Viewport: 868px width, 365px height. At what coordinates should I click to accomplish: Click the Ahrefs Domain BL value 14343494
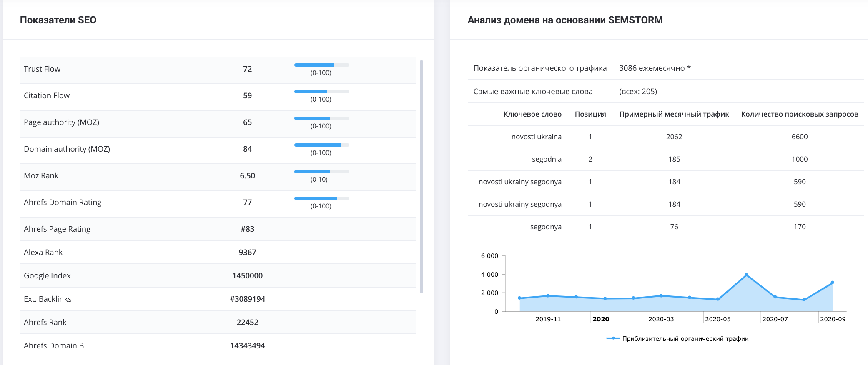[248, 345]
